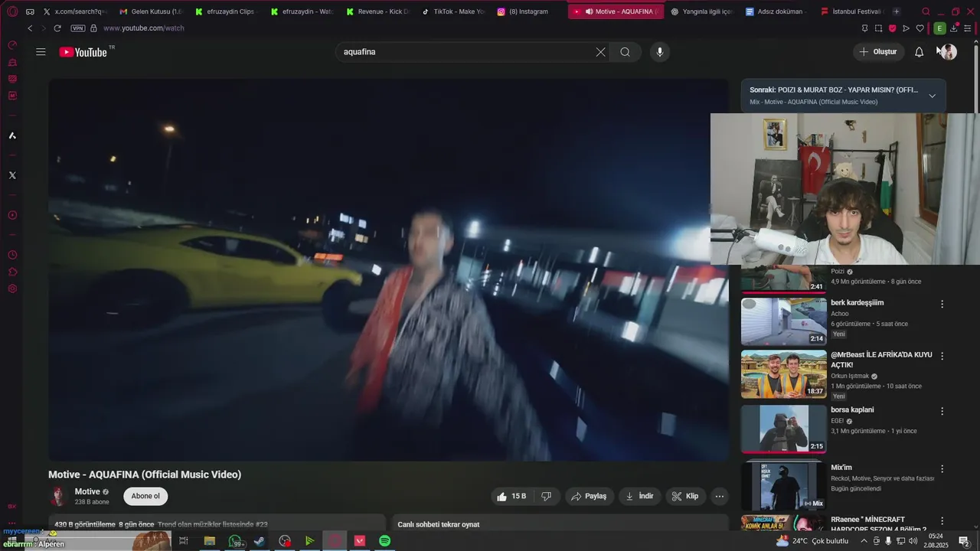Subscribe with the Abone ol button
The height and width of the screenshot is (551, 980).
(145, 496)
